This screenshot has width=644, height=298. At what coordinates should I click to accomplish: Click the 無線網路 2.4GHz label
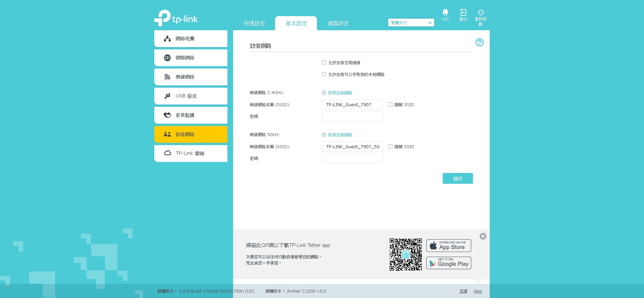[267, 93]
